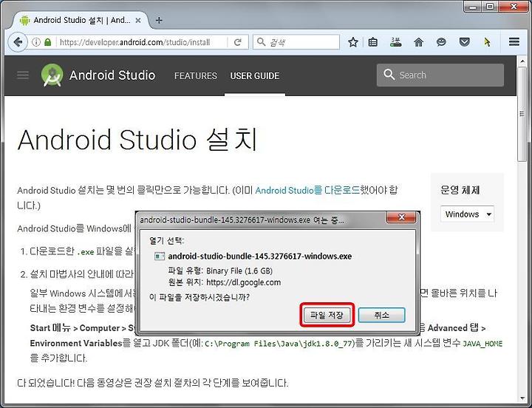Open the FEATURES menu item
Image resolution: width=532 pixels, height=408 pixels.
pyautogui.click(x=195, y=75)
